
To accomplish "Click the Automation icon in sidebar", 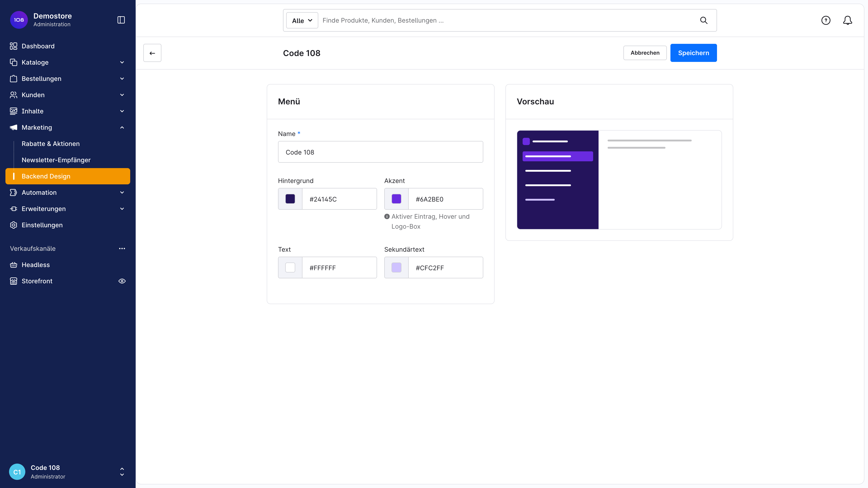I will pyautogui.click(x=14, y=192).
